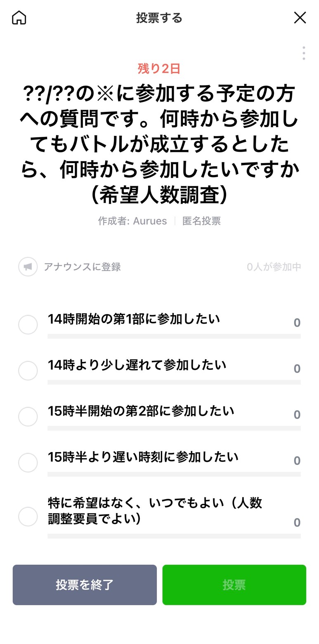This screenshot has width=319, height=644.
Task: Choose the 15時半開始の第2部 radio option
Action: 28,417
